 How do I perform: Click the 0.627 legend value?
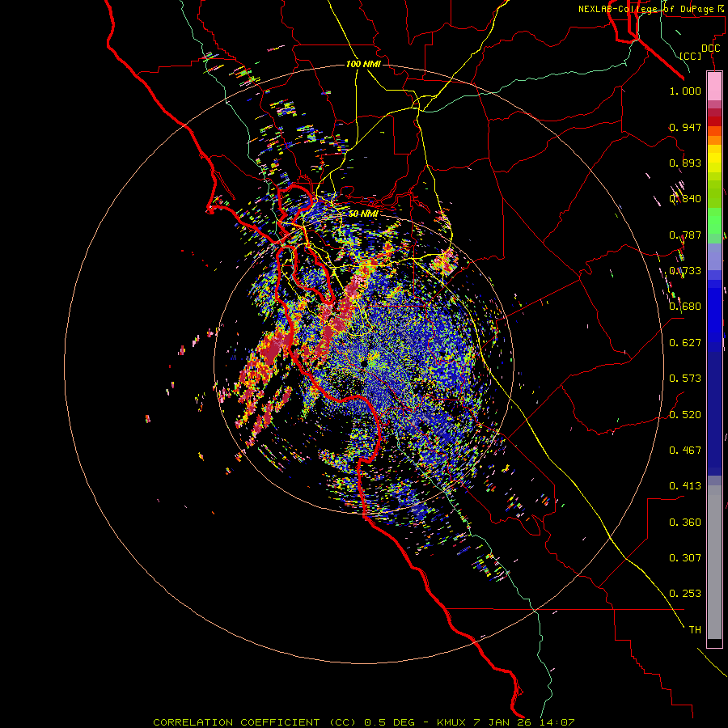(685, 343)
